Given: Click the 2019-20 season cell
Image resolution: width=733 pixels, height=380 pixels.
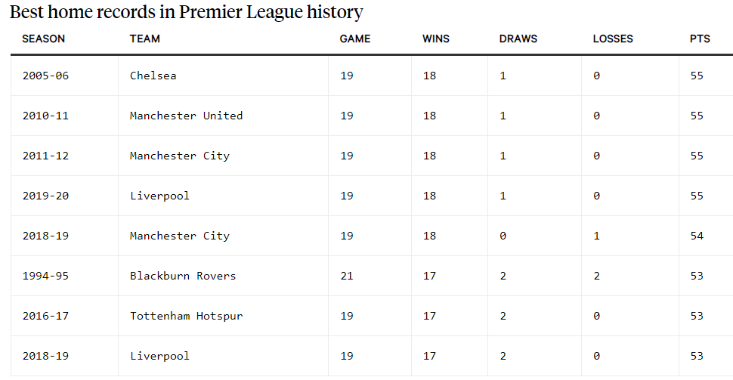Looking at the screenshot, I should pos(65,196).
